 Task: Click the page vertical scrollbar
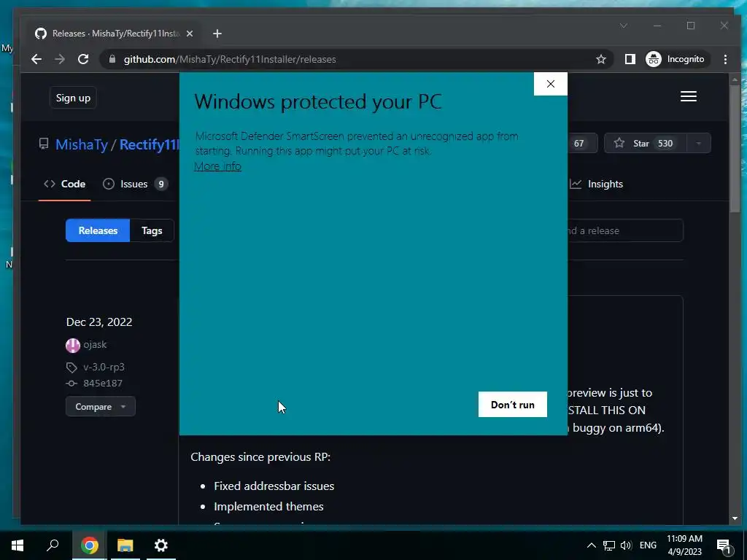tap(735, 149)
